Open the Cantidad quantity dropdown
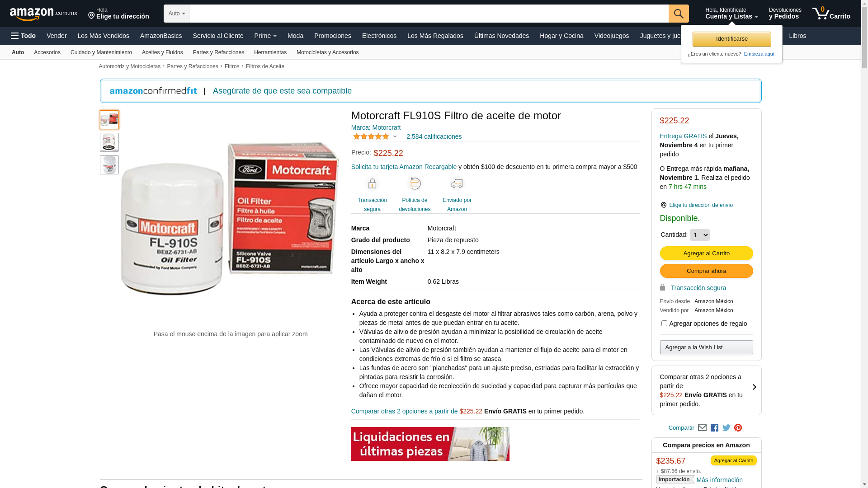The width and height of the screenshot is (868, 488). (x=700, y=235)
